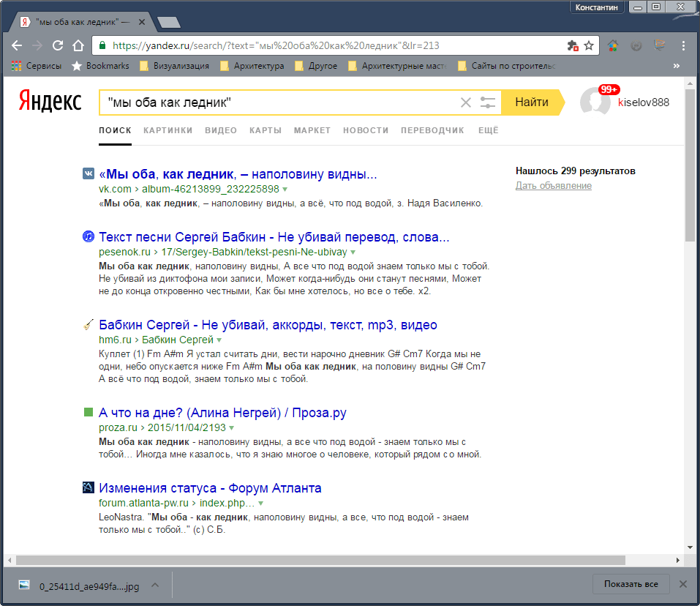Screen dimensions: 700x606
Task: Switch to КАРТЫ tab
Action: (266, 130)
